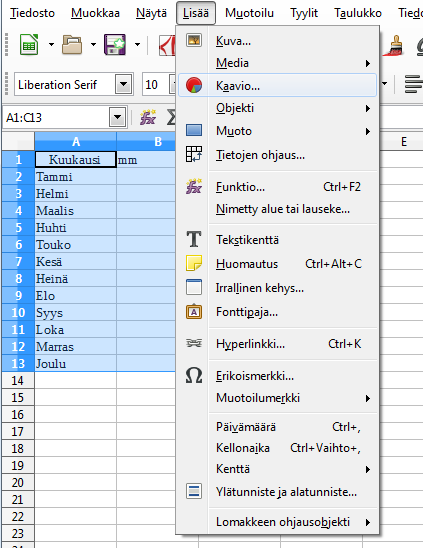Open the Function Wizard icon beside Name Box

tap(148, 117)
